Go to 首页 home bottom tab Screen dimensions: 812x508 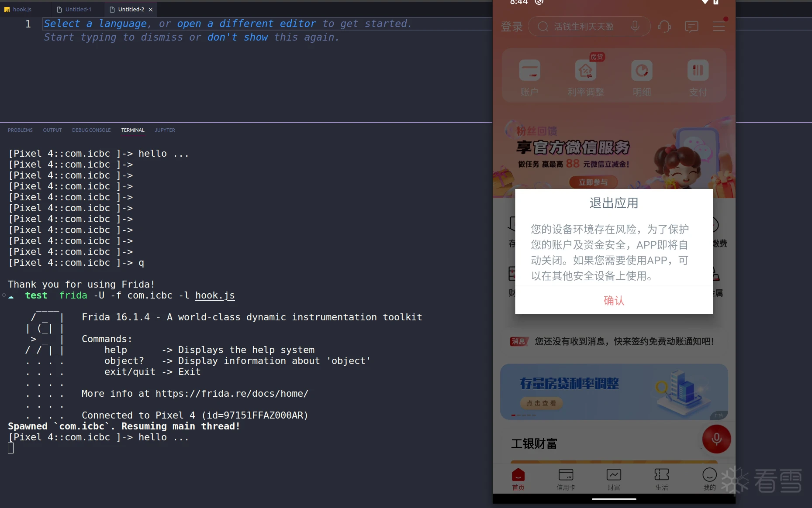coord(518,479)
